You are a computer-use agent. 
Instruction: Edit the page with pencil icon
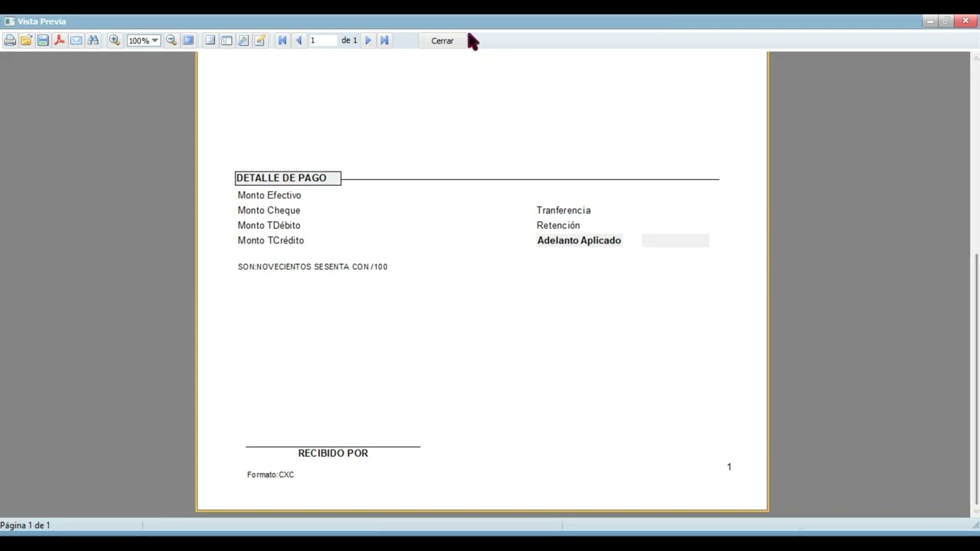point(260,41)
